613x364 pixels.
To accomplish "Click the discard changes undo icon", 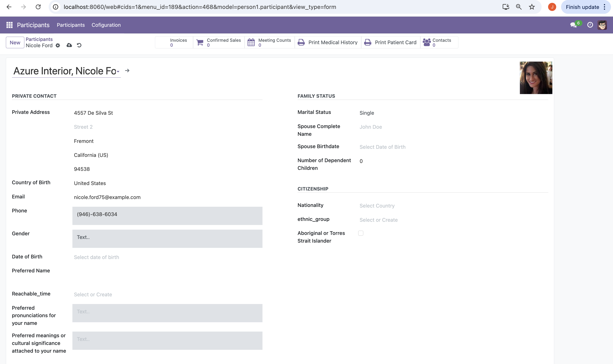I will 79,45.
